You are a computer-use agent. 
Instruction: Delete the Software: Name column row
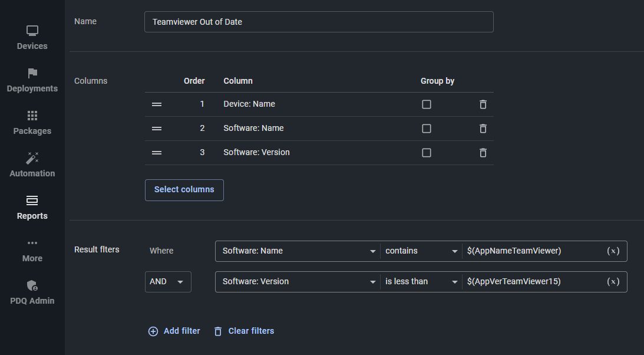[x=483, y=129]
